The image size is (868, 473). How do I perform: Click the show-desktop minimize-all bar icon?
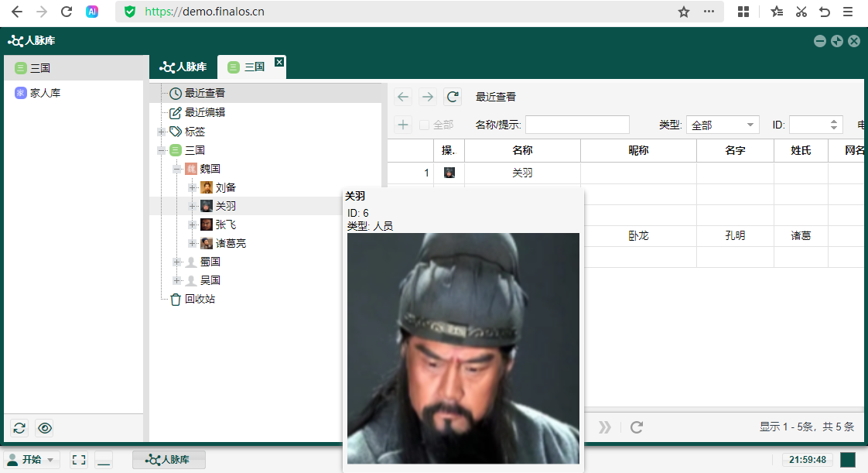(104, 460)
